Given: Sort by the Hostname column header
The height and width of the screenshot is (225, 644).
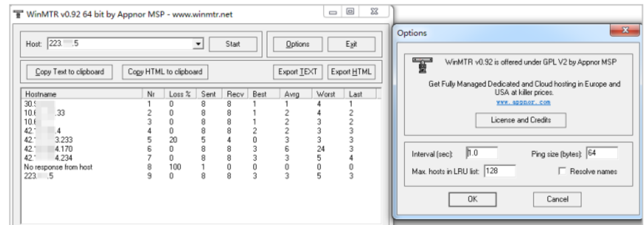Looking at the screenshot, I should pyautogui.click(x=82, y=94).
